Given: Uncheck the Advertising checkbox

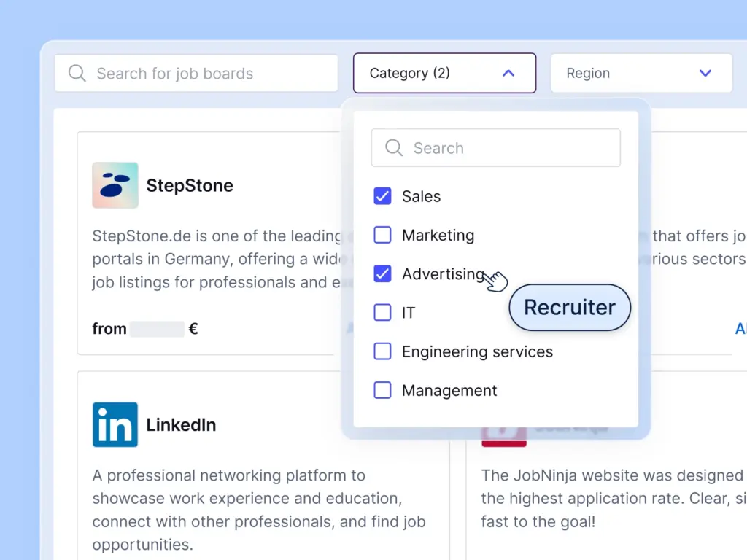Looking at the screenshot, I should (x=382, y=273).
